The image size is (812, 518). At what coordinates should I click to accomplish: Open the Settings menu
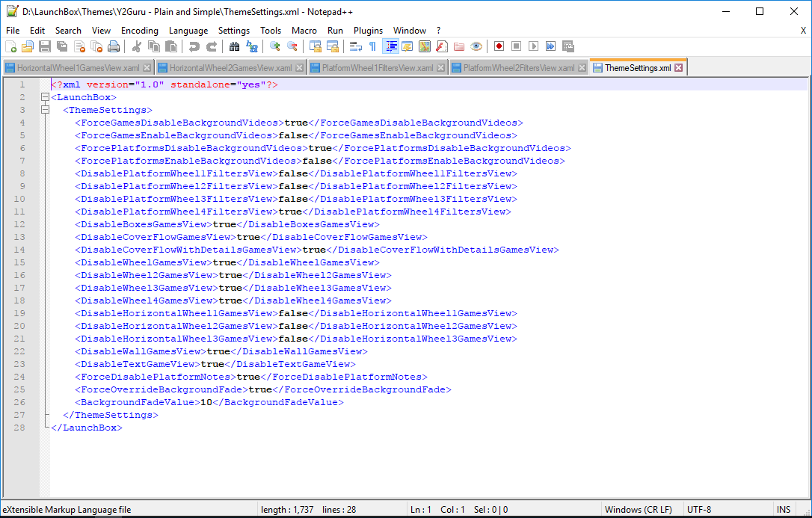(x=234, y=31)
